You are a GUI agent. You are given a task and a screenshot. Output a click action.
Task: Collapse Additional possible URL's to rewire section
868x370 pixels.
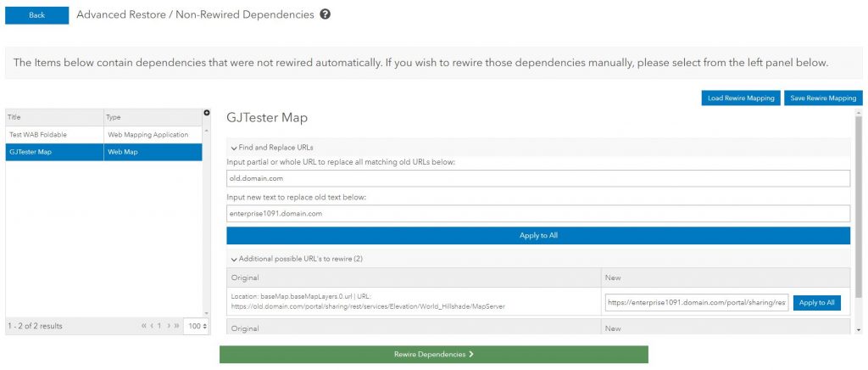pos(234,258)
